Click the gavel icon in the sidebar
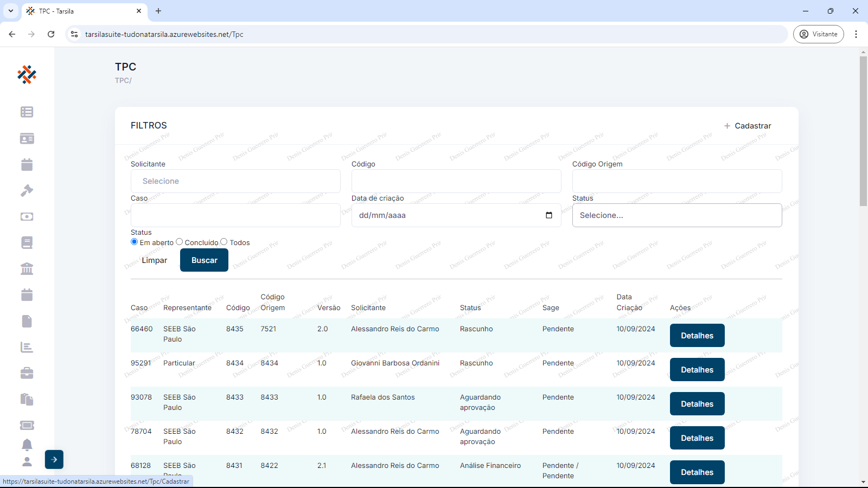868x488 pixels. point(27,190)
